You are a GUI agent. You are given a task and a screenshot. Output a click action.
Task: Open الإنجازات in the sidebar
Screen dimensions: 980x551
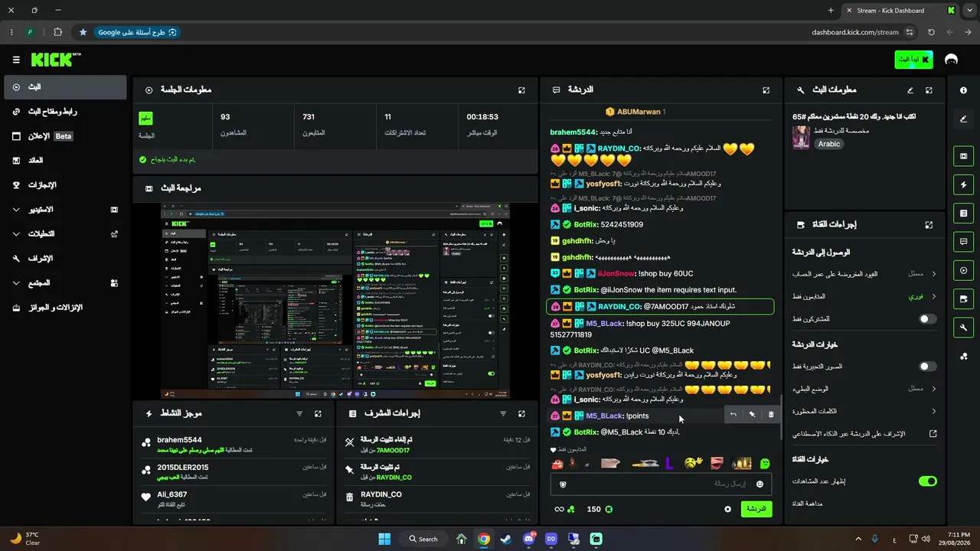coord(65,185)
